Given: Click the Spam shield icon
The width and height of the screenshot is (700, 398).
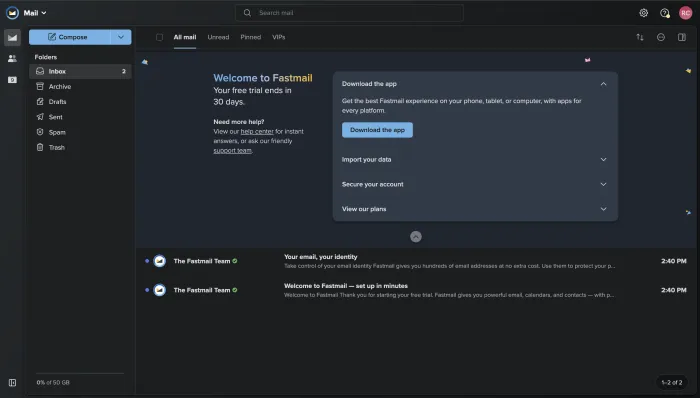Looking at the screenshot, I should (x=40, y=132).
